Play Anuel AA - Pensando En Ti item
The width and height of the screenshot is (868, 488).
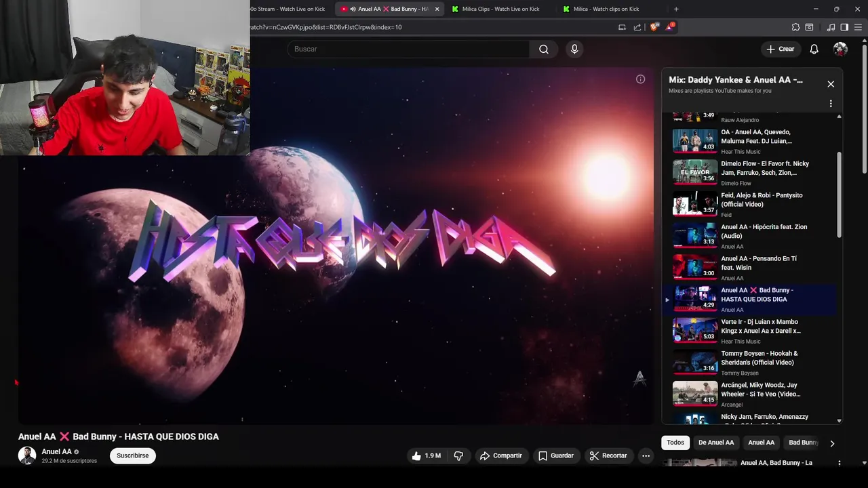(749, 267)
